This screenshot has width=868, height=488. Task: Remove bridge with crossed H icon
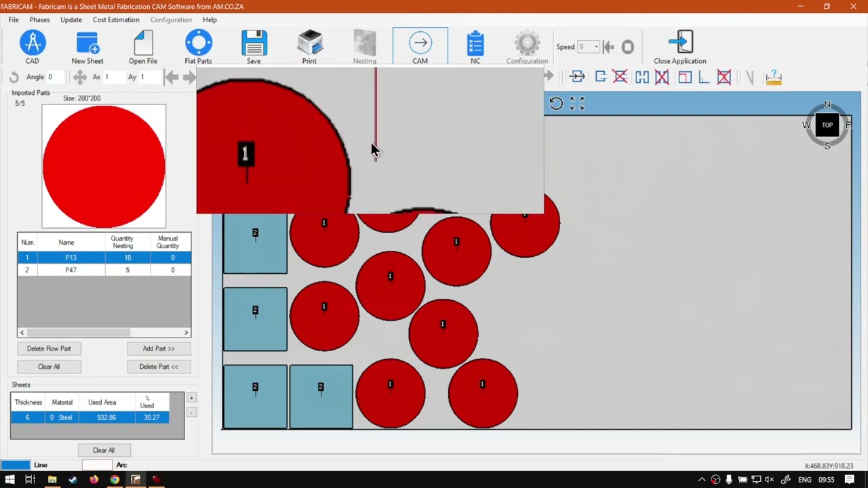point(662,77)
